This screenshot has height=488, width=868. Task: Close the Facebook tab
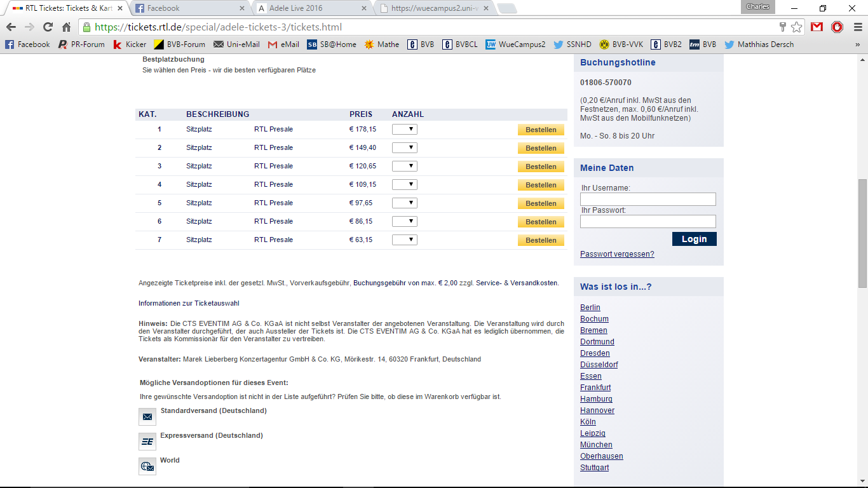point(241,8)
